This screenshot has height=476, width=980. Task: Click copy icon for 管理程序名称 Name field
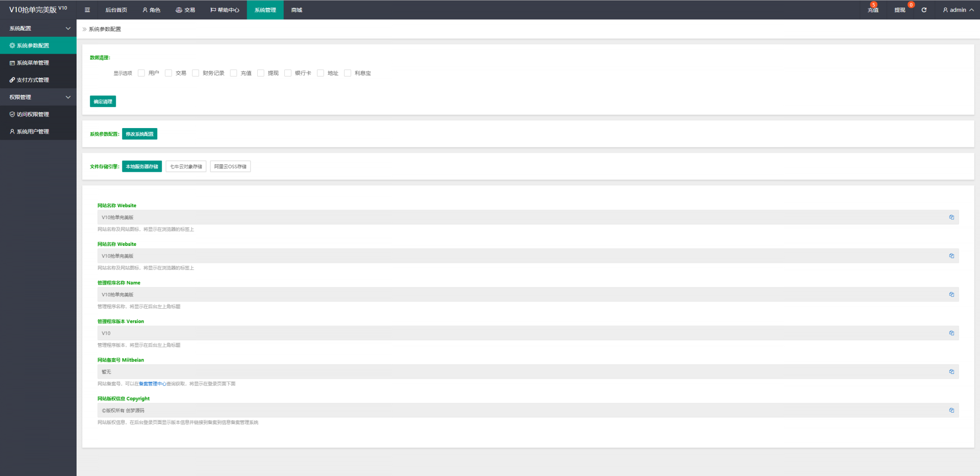coord(951,294)
